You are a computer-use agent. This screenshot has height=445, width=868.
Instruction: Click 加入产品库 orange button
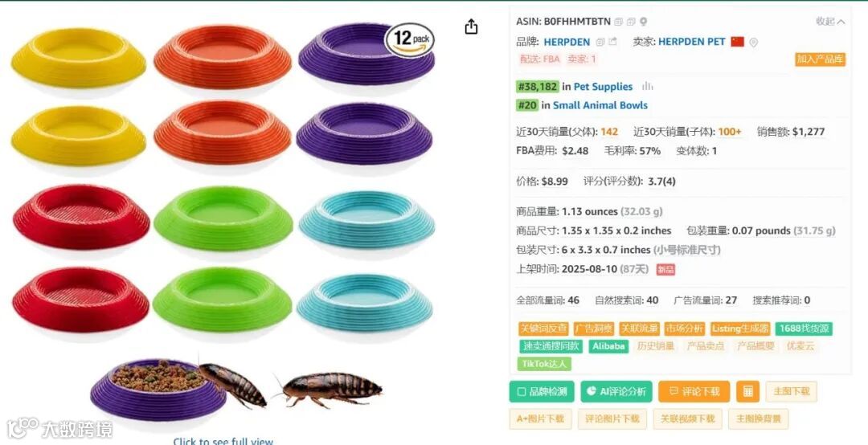pyautogui.click(x=821, y=59)
